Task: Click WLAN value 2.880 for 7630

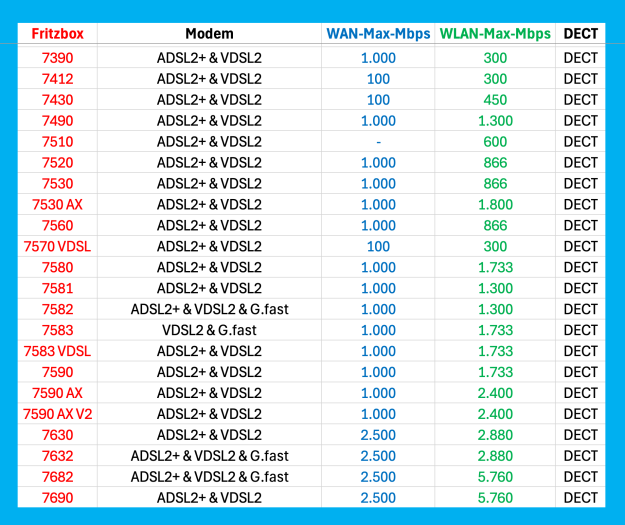Action: [495, 435]
